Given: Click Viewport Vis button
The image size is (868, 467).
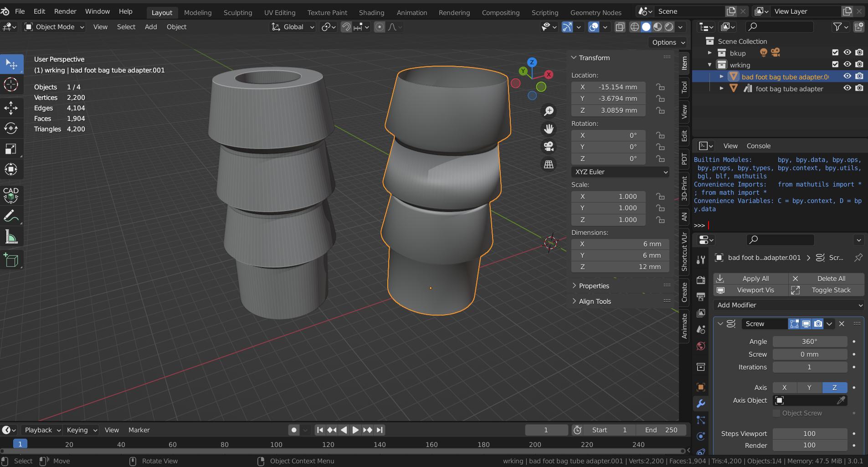Looking at the screenshot, I should (x=750, y=290).
